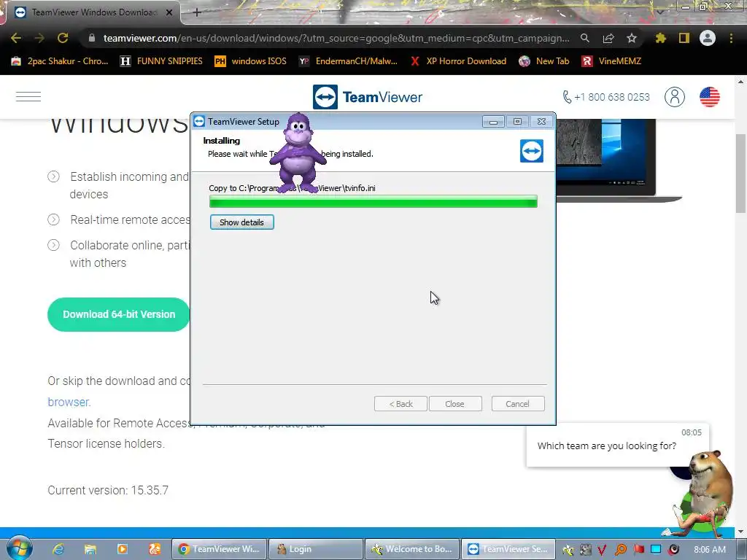Click the TeamViewer logo in the site header
The image size is (747, 560).
(x=368, y=97)
